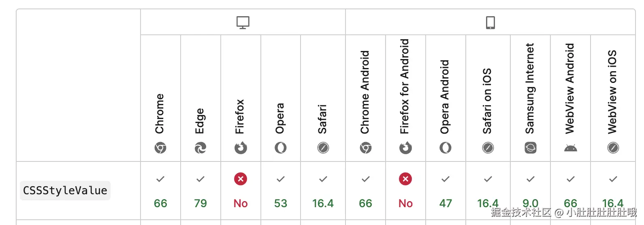Click the Firefox for Android logo
Viewport: 644px width, 225px height.
pos(405,148)
